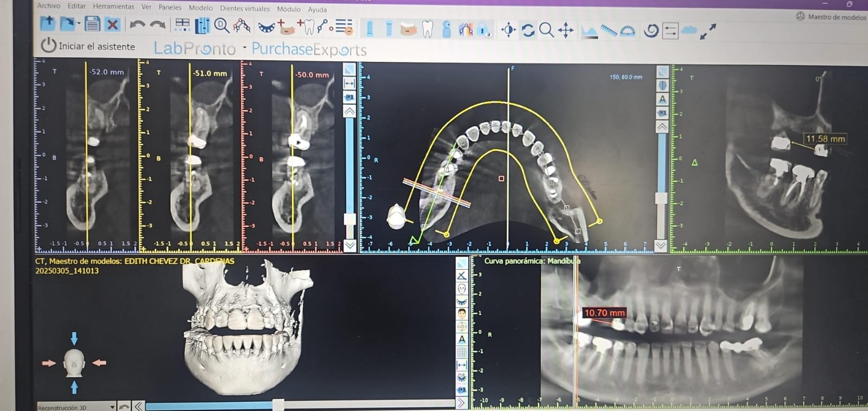Click the add jaw model icon
The height and width of the screenshot is (411, 868).
286,26
